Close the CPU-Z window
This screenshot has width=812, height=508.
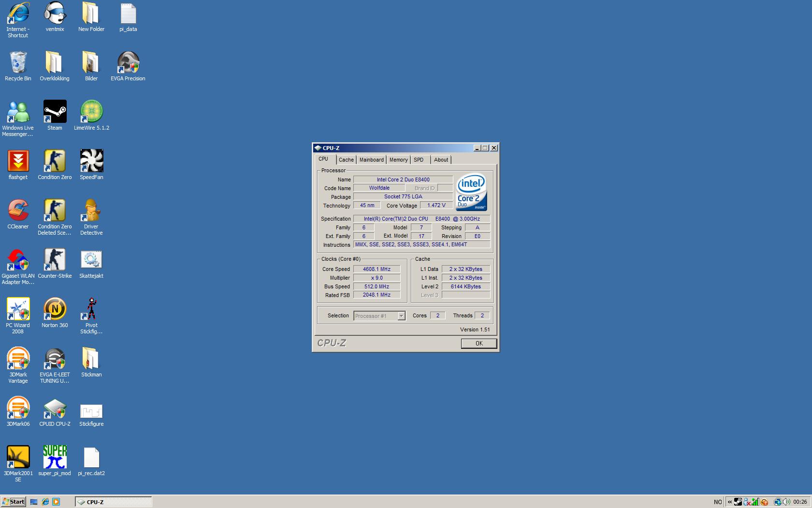coord(494,148)
